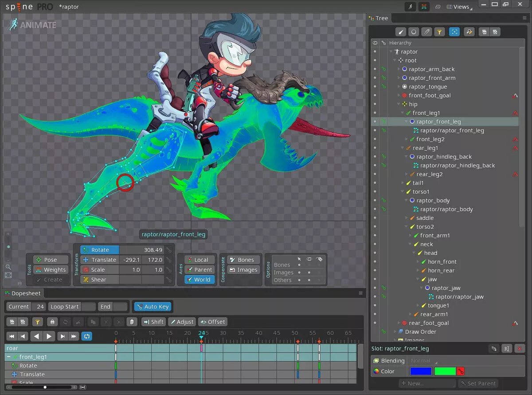
Task: Toggle key icon next to raptor_body slot
Action: (384, 201)
